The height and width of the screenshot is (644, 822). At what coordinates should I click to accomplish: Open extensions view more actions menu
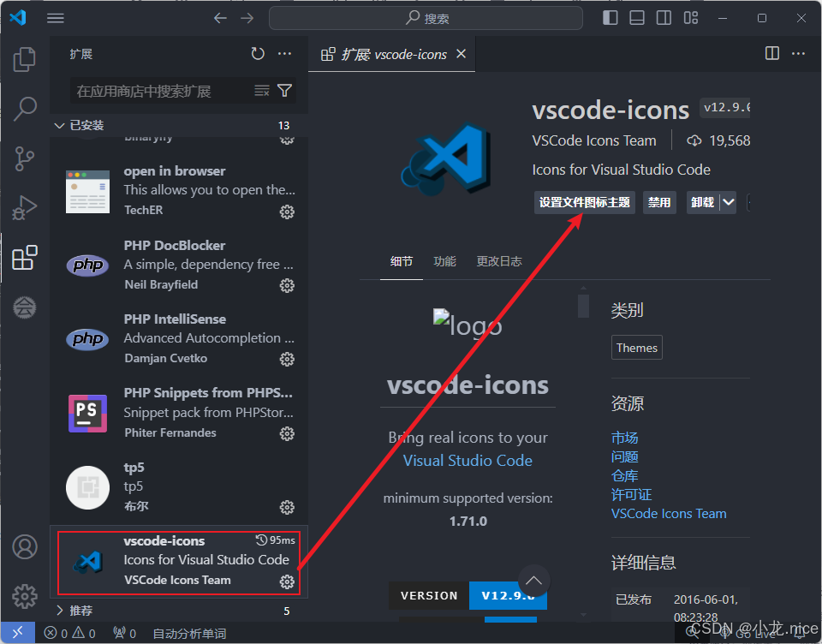[284, 53]
